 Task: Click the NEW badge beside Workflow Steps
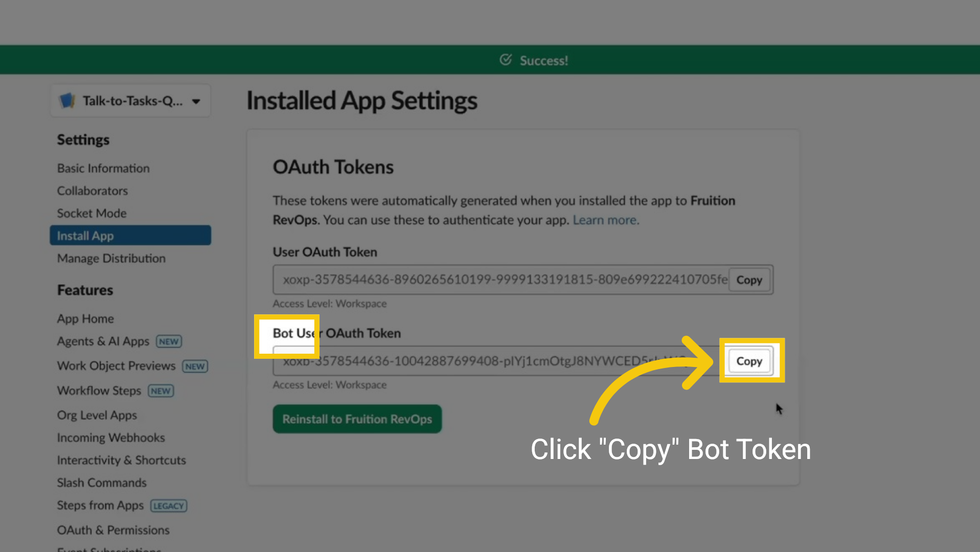click(x=161, y=391)
